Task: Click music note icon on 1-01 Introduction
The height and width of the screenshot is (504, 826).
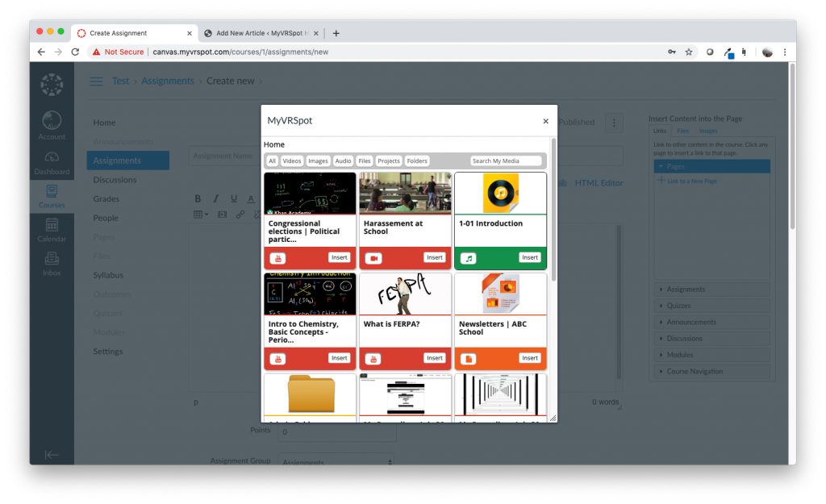Action: click(x=469, y=258)
